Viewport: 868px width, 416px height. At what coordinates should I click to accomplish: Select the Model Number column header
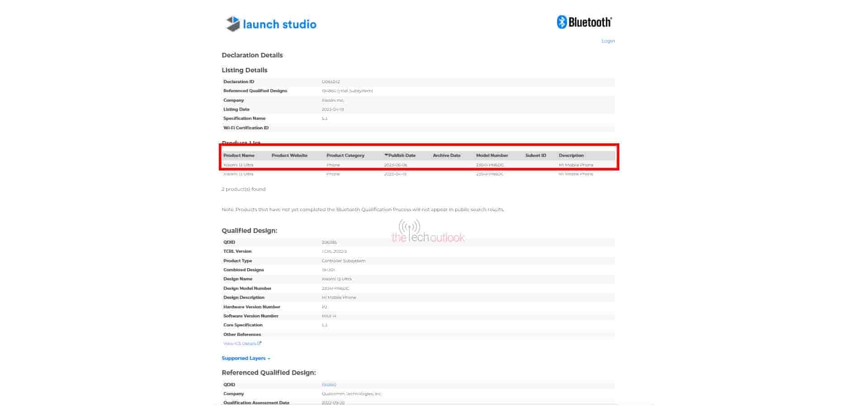(x=492, y=155)
